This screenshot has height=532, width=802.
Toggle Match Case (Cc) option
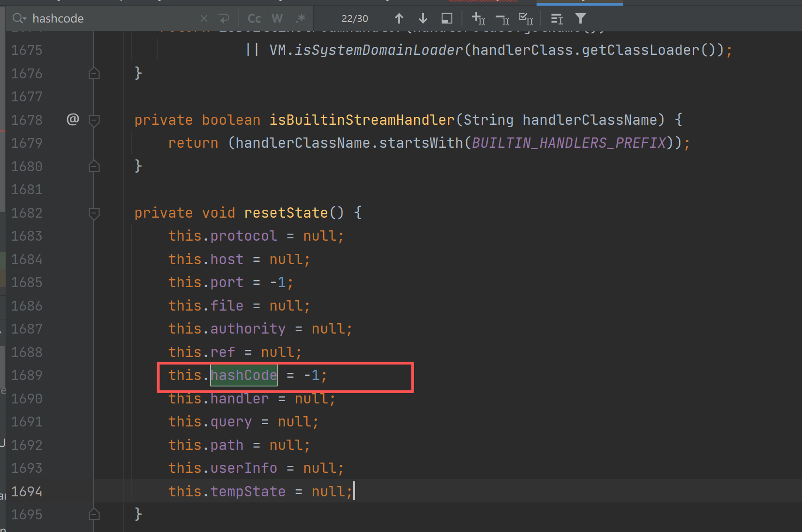[254, 19]
